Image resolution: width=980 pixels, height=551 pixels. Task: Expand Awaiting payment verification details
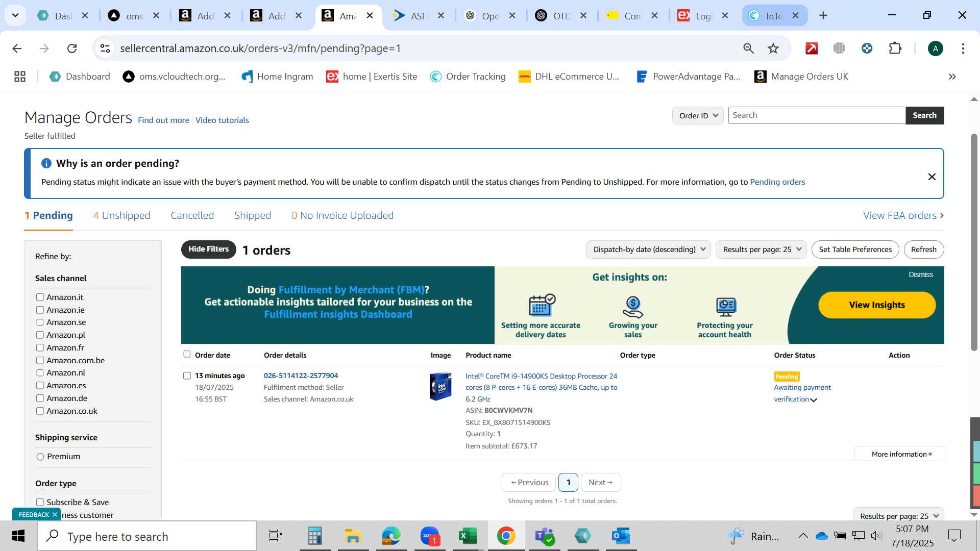[x=814, y=400]
